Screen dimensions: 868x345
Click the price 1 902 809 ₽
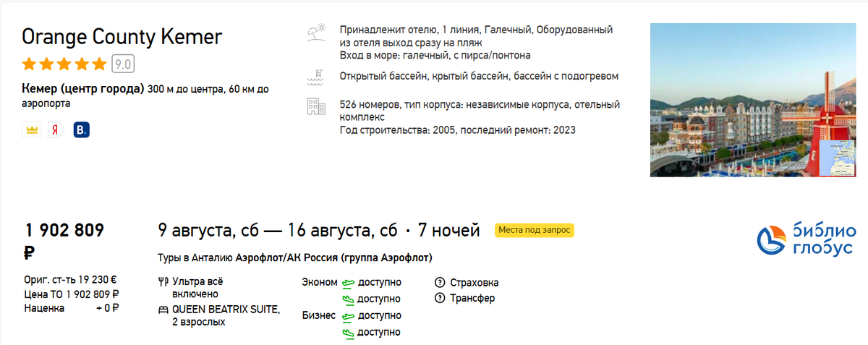coord(65,242)
